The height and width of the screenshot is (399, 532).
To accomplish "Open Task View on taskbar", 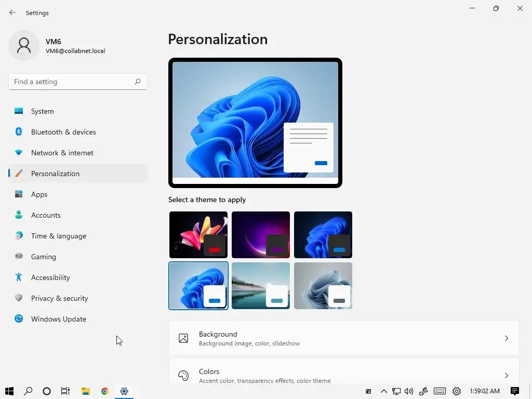I will click(65, 391).
